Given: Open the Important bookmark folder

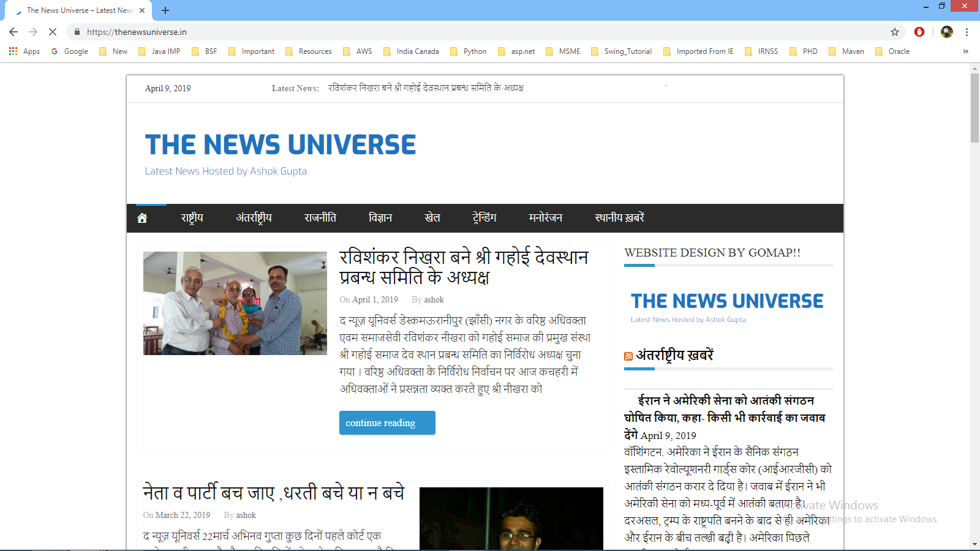Looking at the screenshot, I should [252, 51].
